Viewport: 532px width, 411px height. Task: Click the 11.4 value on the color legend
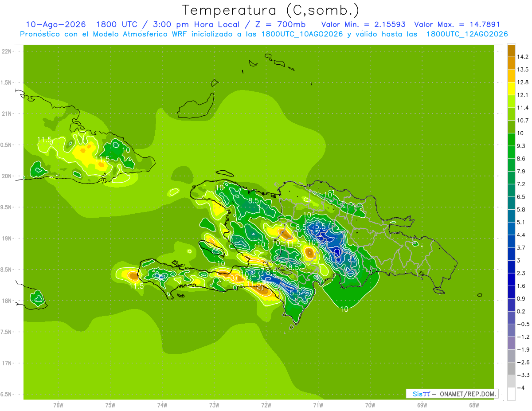tap(523, 108)
